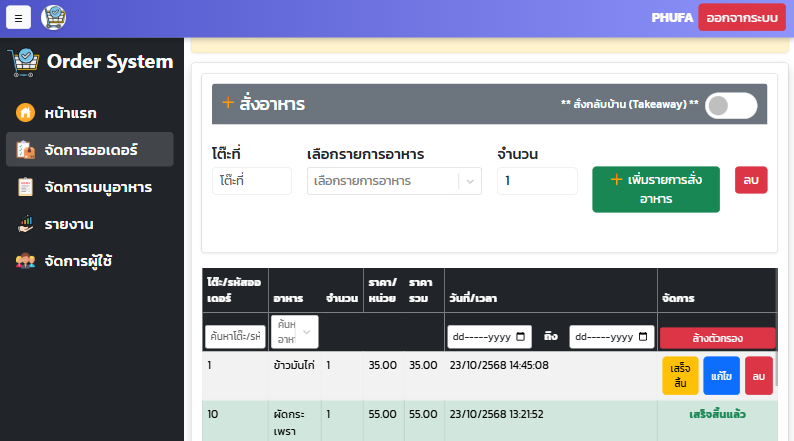This screenshot has width=794, height=441.
Task: Open the เลือกรายการอาหาร food dropdown
Action: click(393, 181)
